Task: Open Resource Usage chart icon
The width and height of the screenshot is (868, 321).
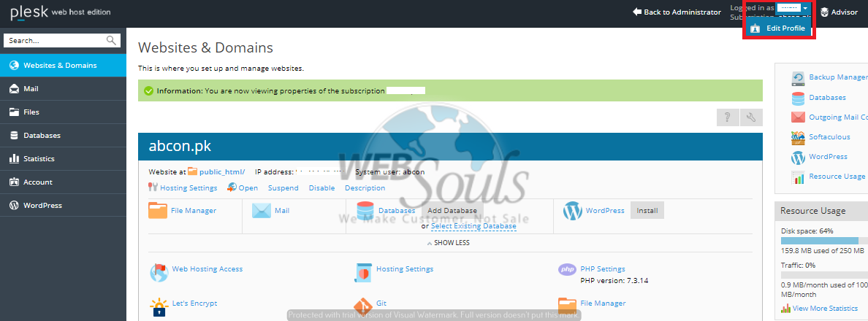Action: [x=799, y=177]
